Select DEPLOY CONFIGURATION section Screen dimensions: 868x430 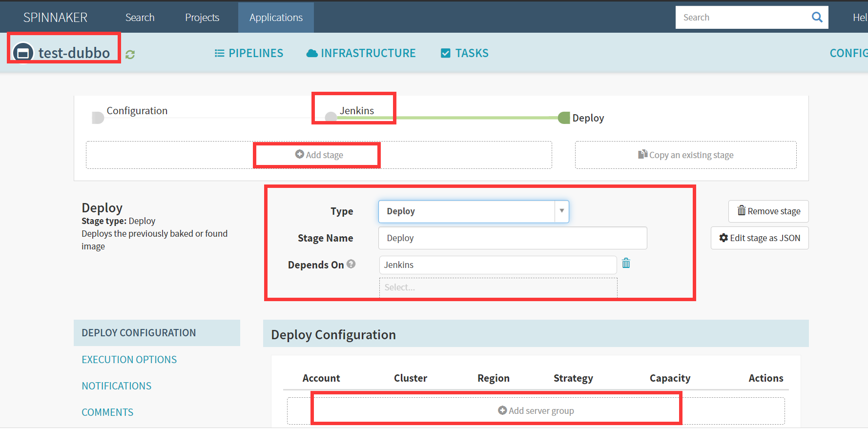click(157, 333)
